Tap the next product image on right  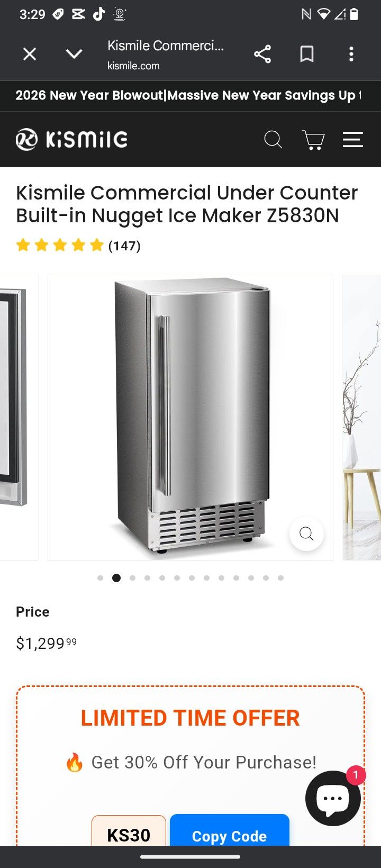(x=362, y=417)
